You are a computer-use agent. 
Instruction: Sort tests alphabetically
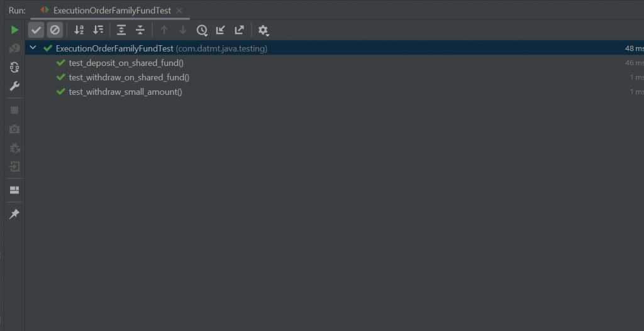(79, 30)
